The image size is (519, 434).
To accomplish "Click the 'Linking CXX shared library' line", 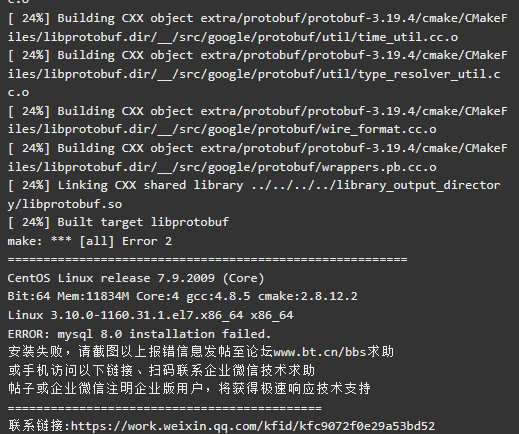I will [254, 185].
